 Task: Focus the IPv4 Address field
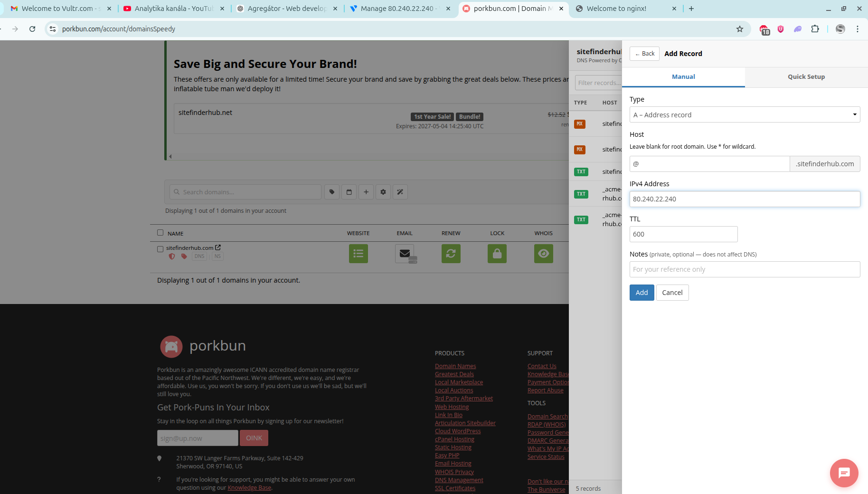[x=745, y=199]
